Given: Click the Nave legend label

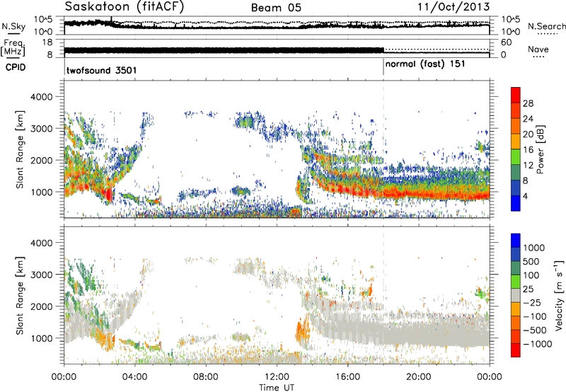Looking at the screenshot, I should [538, 50].
